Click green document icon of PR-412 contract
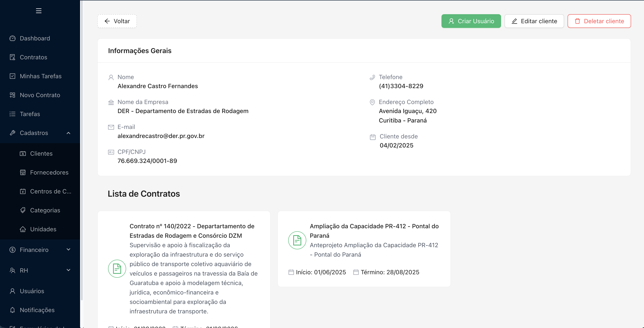The image size is (644, 328). (297, 240)
